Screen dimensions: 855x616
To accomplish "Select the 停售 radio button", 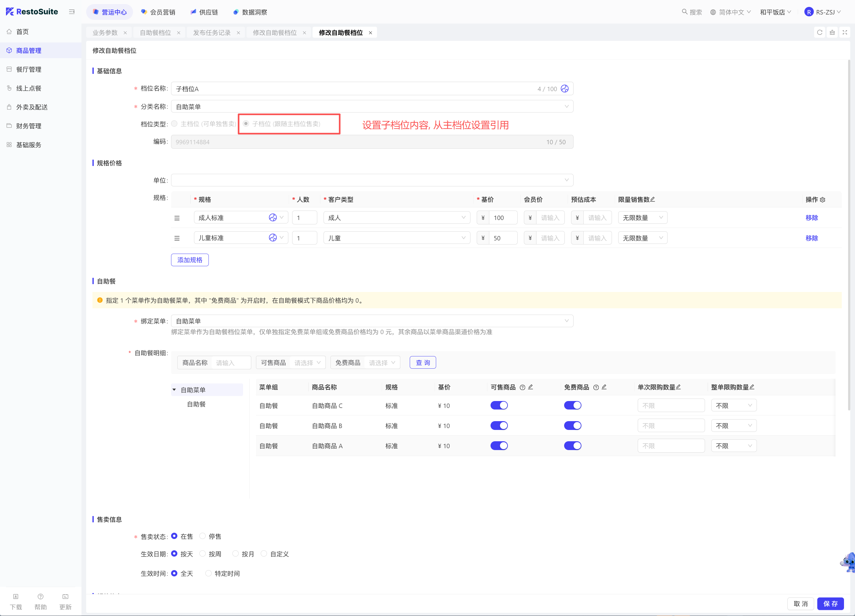I will pyautogui.click(x=203, y=536).
